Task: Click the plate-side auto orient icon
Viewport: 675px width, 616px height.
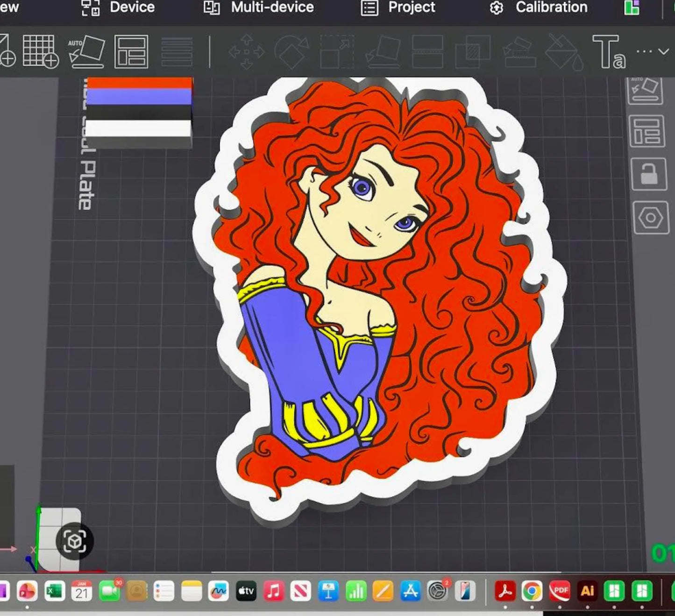Action: coord(645,90)
